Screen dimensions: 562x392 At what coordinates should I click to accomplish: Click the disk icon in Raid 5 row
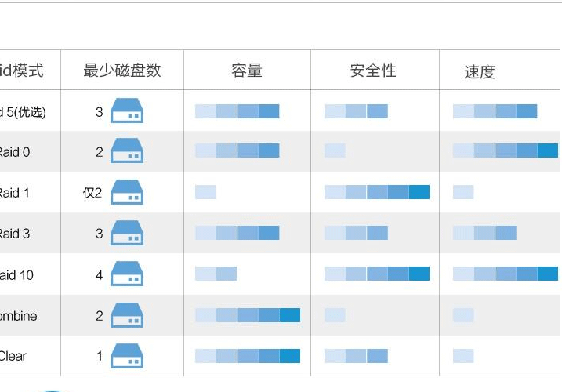pyautogui.click(x=127, y=111)
